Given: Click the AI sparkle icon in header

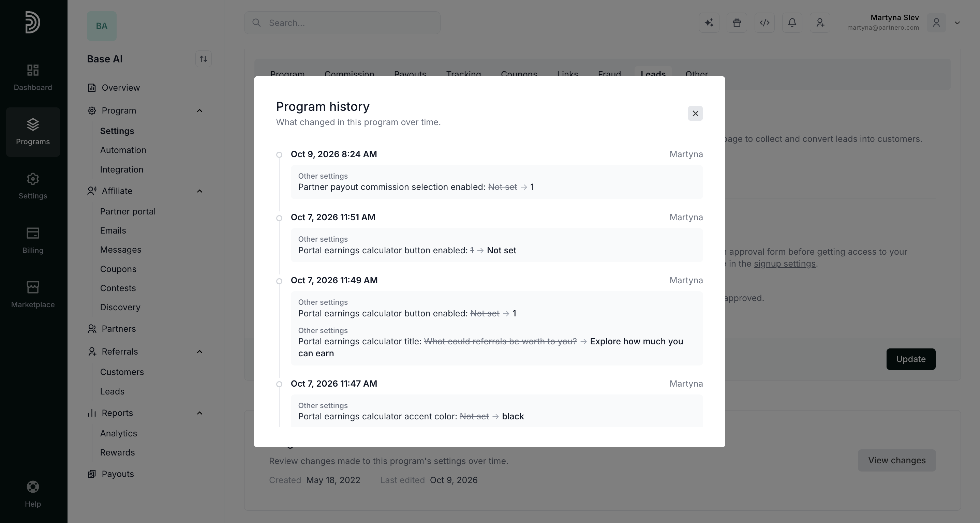Looking at the screenshot, I should pos(709,23).
